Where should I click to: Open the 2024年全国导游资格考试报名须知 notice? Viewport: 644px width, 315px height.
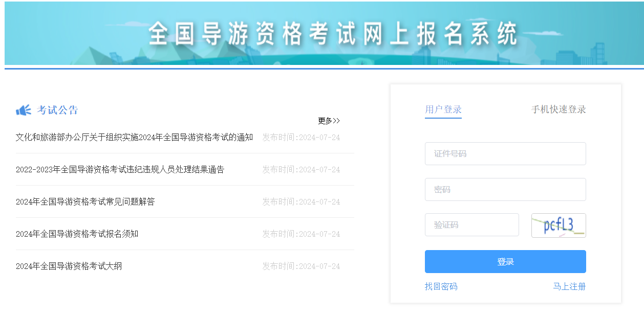tap(77, 234)
